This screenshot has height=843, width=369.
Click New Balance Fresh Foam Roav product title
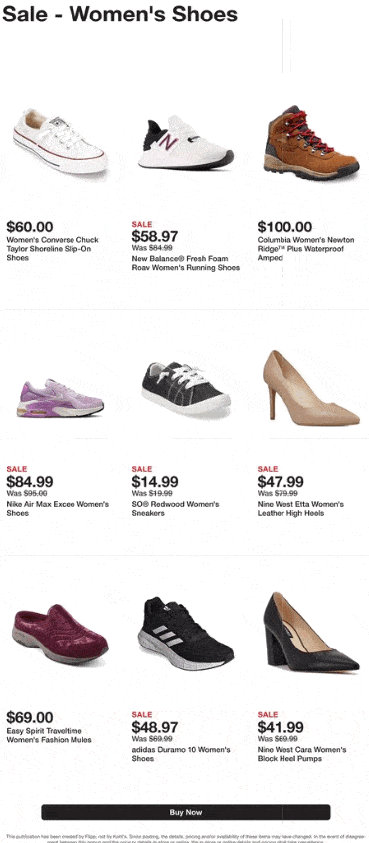coord(186,263)
